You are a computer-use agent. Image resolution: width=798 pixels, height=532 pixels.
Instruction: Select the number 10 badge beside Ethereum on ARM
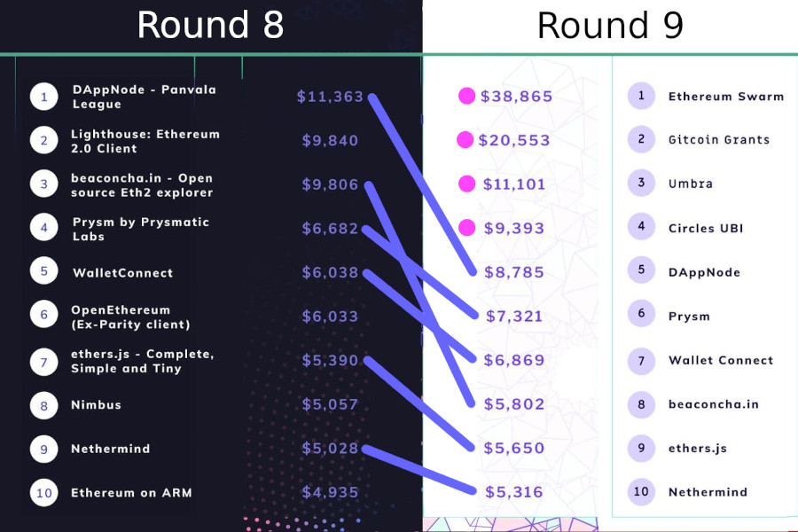(44, 492)
